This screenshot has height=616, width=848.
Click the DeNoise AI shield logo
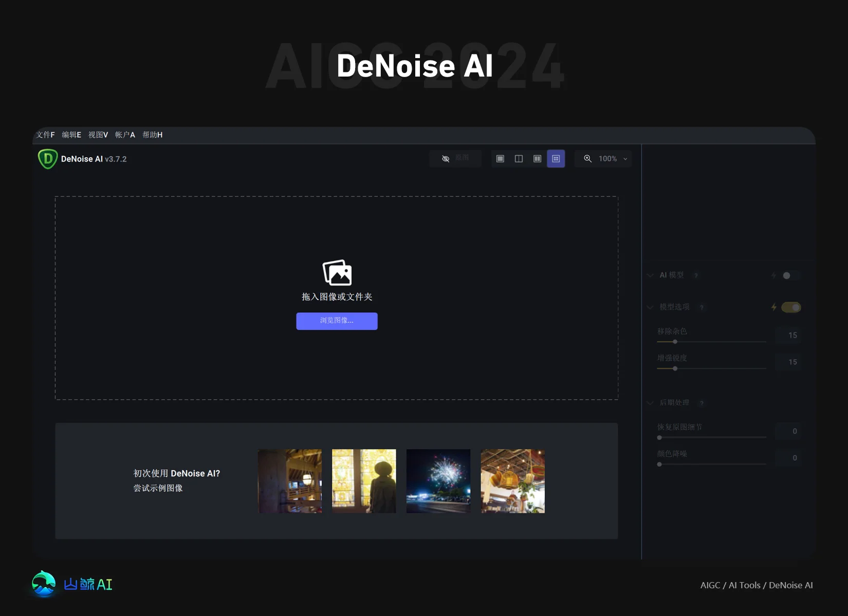[48, 159]
